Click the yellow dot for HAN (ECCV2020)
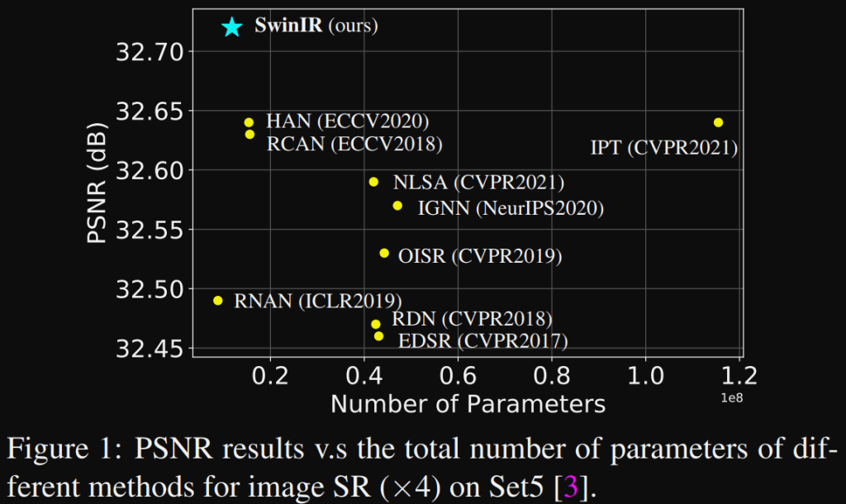 click(249, 122)
